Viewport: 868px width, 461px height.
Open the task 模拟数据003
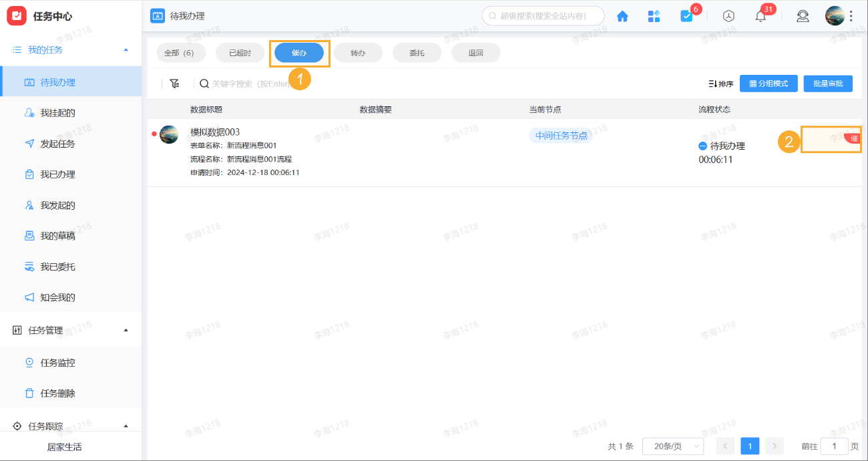click(216, 132)
